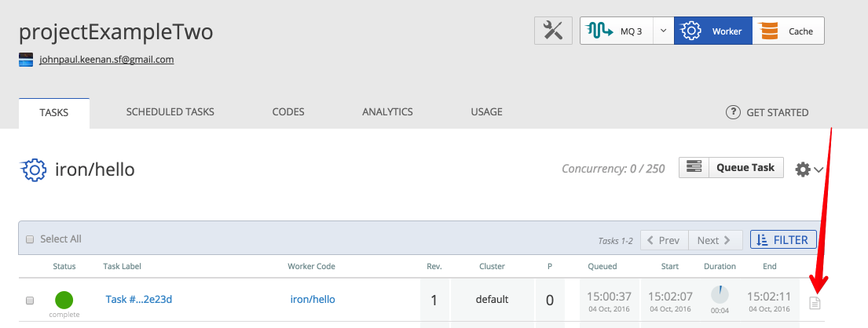The width and height of the screenshot is (868, 328).
Task: Click the projectExampleTwo project title
Action: point(115,33)
